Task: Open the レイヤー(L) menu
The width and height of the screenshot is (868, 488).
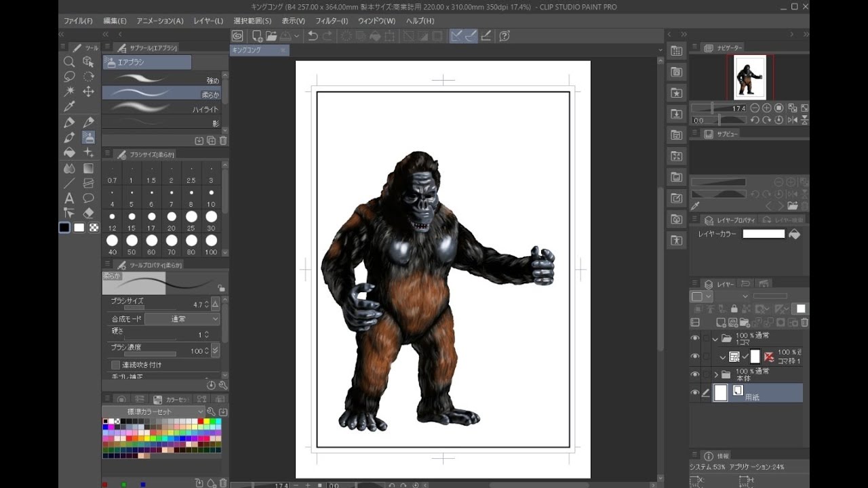Action: (x=208, y=21)
